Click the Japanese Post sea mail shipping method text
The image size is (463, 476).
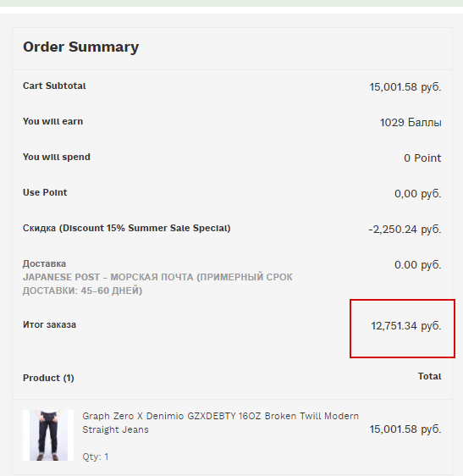(x=157, y=284)
